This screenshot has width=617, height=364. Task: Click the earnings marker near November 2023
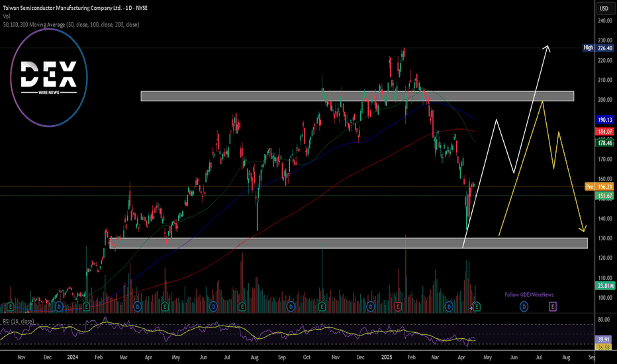point(10,306)
